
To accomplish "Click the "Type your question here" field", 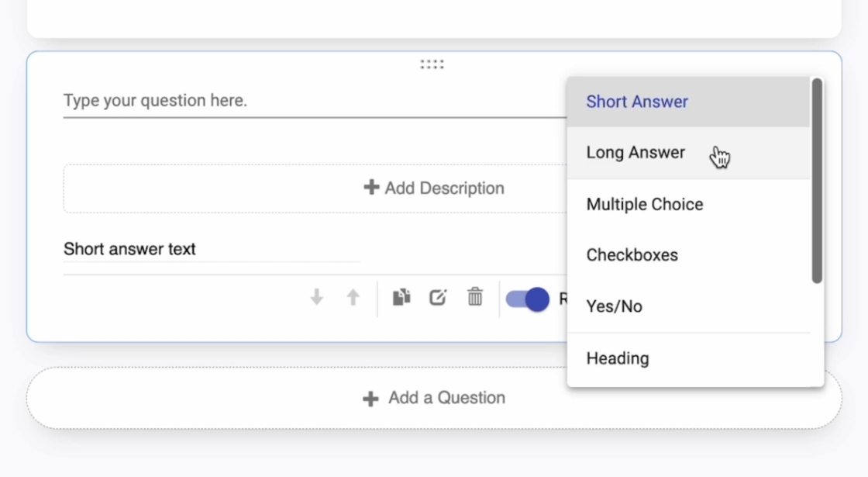I will coord(310,101).
